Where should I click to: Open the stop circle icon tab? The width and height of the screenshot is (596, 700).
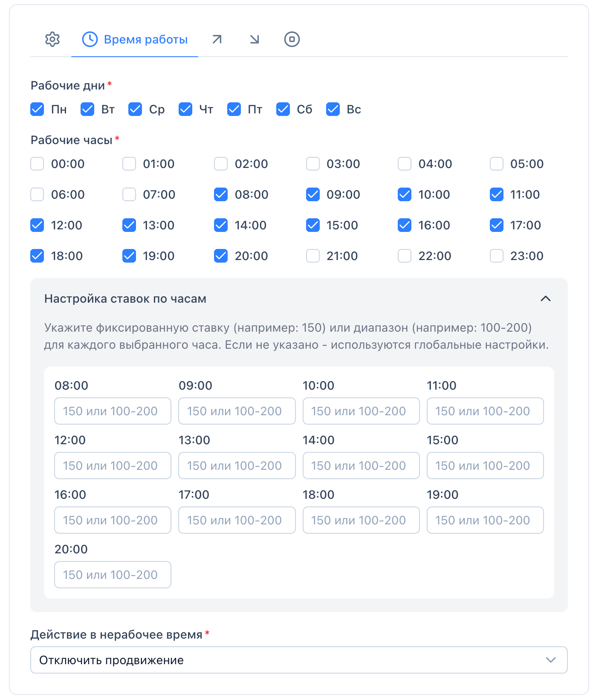(x=292, y=39)
